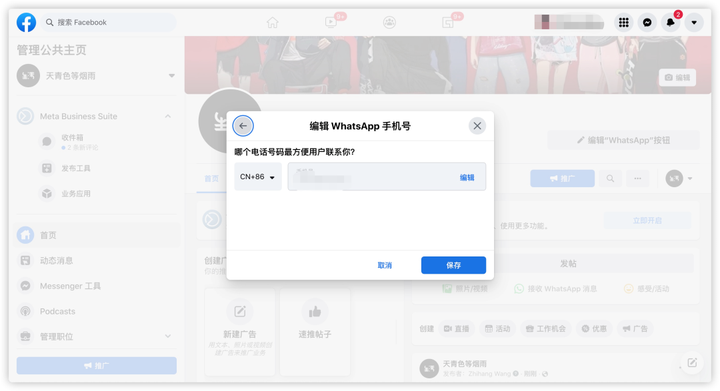This screenshot has height=391, width=720.
Task: Select 接收 WhatsApp 消息 post option
Action: (556, 289)
